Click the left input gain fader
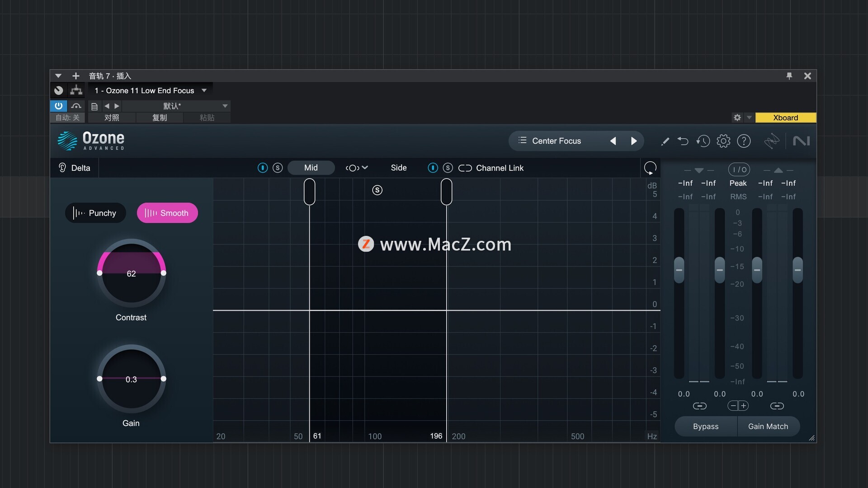868x488 pixels. tap(679, 270)
